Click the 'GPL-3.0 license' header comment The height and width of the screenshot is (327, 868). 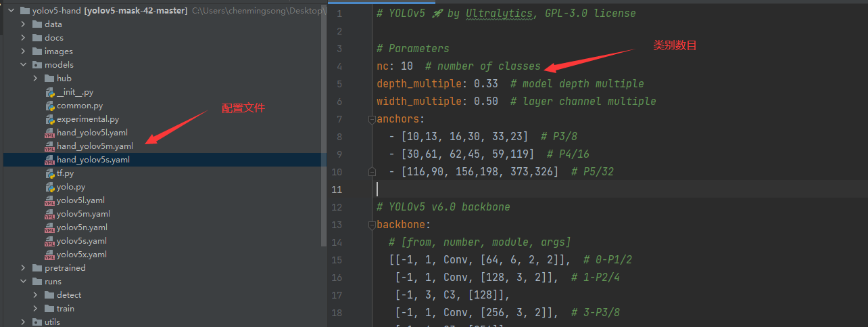pyautogui.click(x=590, y=14)
